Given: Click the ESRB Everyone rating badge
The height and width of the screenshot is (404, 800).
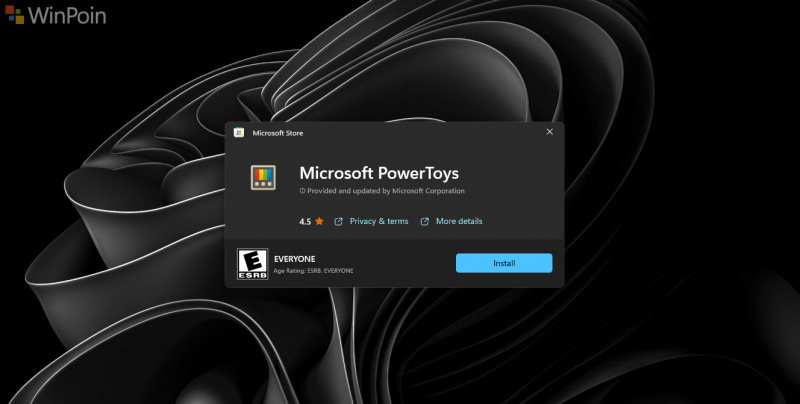Looking at the screenshot, I should (x=253, y=264).
